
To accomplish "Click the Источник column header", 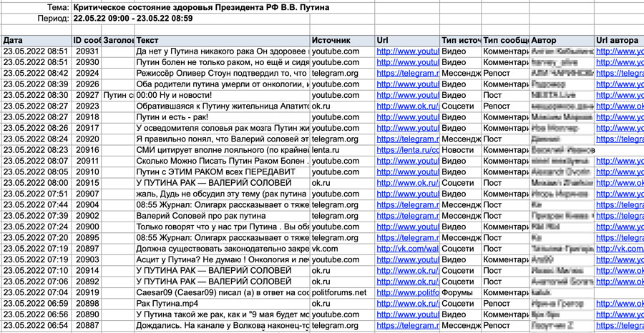I will click(x=342, y=41).
